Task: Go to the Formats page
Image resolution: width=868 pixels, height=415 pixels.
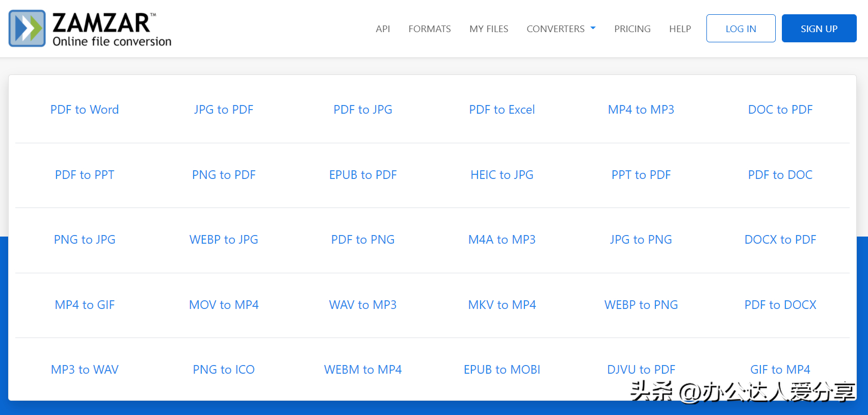Action: 430,29
